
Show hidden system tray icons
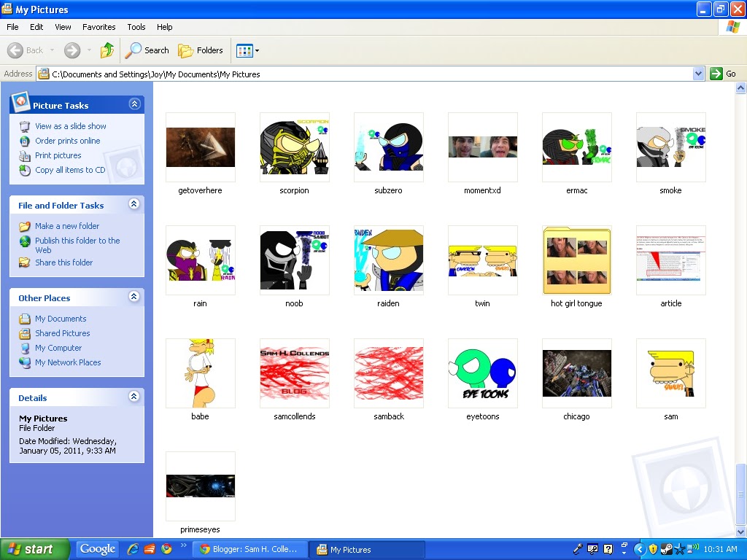[639, 549]
